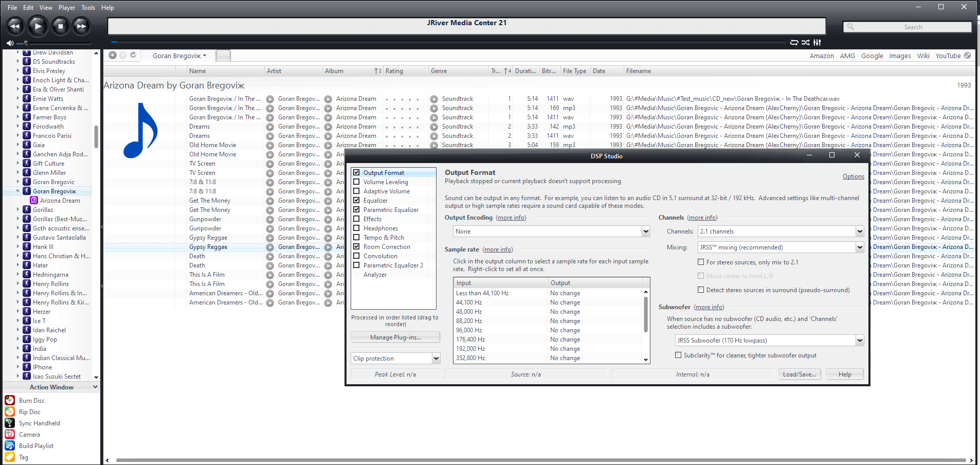This screenshot has height=465, width=980.
Task: Open the Edit menu
Action: 28,8
